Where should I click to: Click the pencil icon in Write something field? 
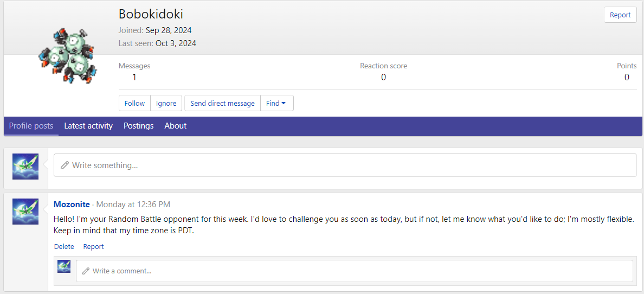65,165
